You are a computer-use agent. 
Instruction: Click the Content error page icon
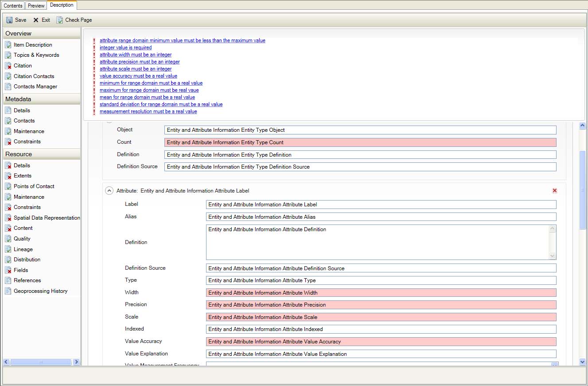pos(8,228)
